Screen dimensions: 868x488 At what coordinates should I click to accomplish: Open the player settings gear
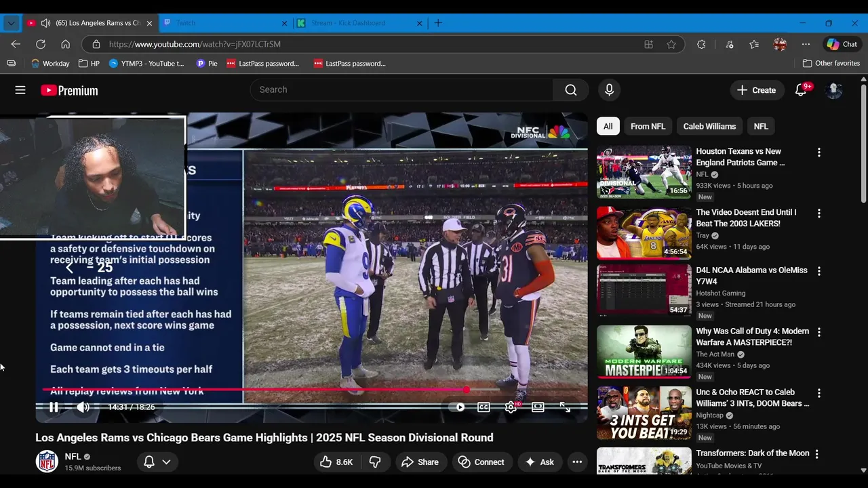[x=511, y=407]
